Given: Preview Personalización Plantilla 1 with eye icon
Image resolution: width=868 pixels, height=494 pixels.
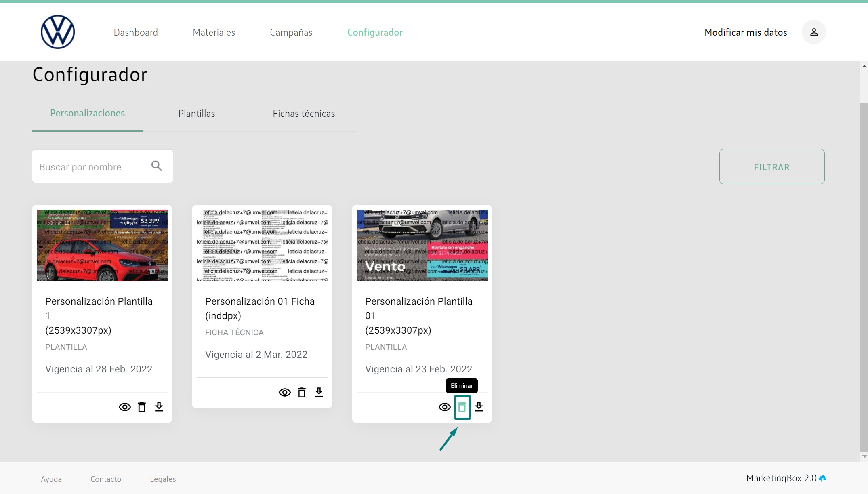Looking at the screenshot, I should (x=125, y=407).
